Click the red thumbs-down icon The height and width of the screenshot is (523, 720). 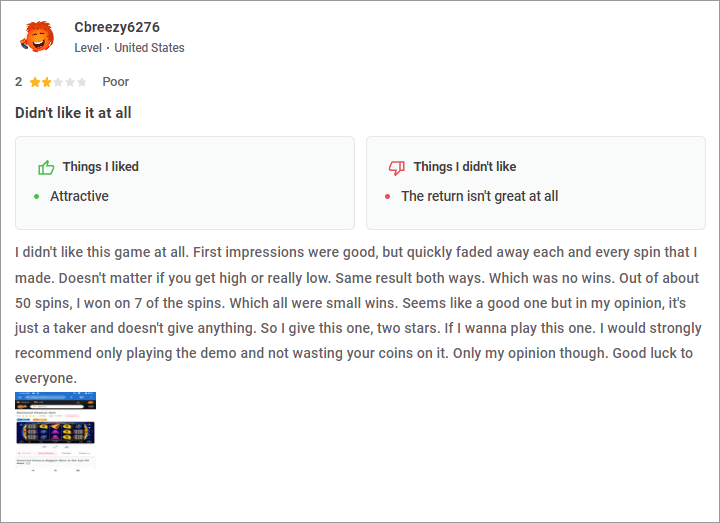(x=397, y=167)
